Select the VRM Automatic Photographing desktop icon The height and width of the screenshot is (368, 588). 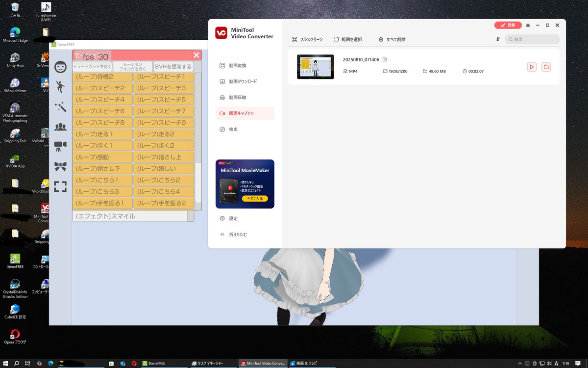coord(15,112)
